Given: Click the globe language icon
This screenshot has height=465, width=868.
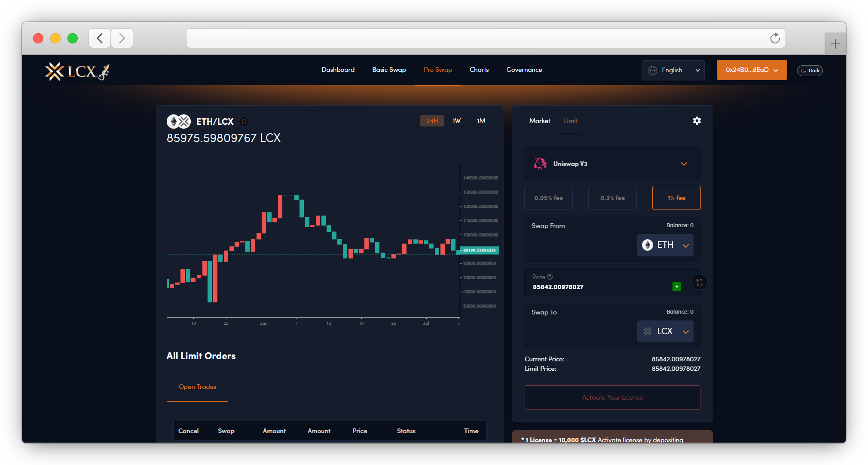Looking at the screenshot, I should tap(652, 70).
